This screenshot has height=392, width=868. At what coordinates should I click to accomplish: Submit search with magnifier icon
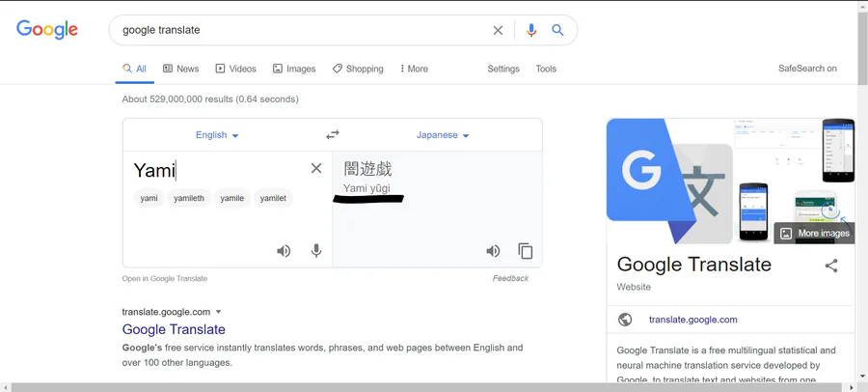tap(557, 30)
